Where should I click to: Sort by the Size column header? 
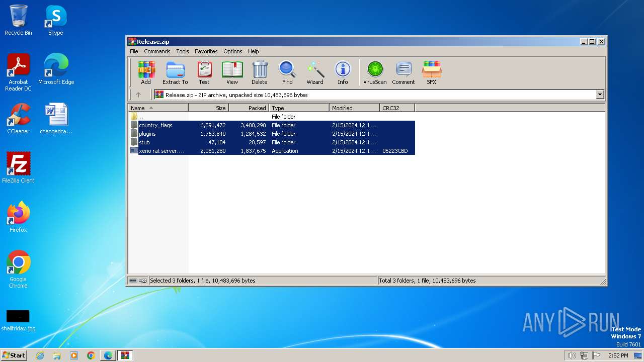(209, 108)
